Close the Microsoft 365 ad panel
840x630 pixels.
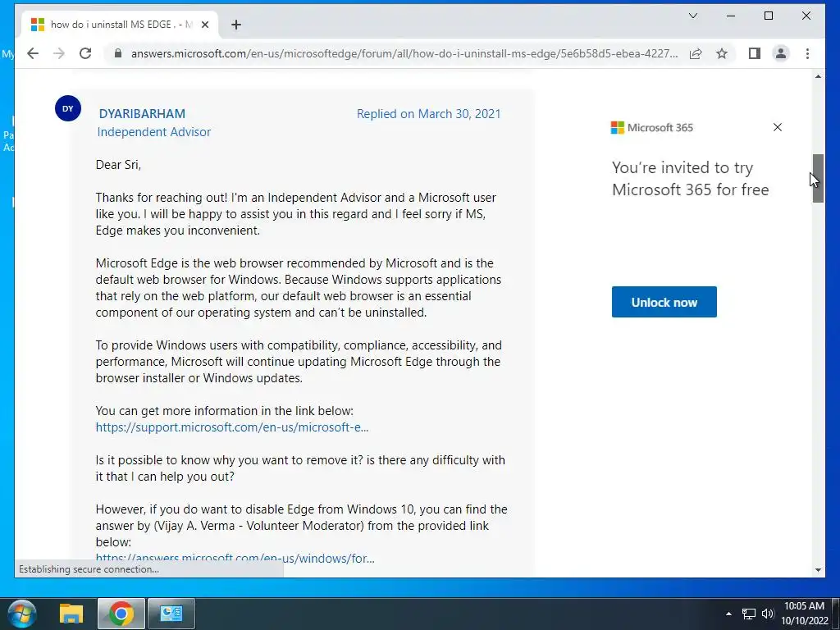coord(778,127)
